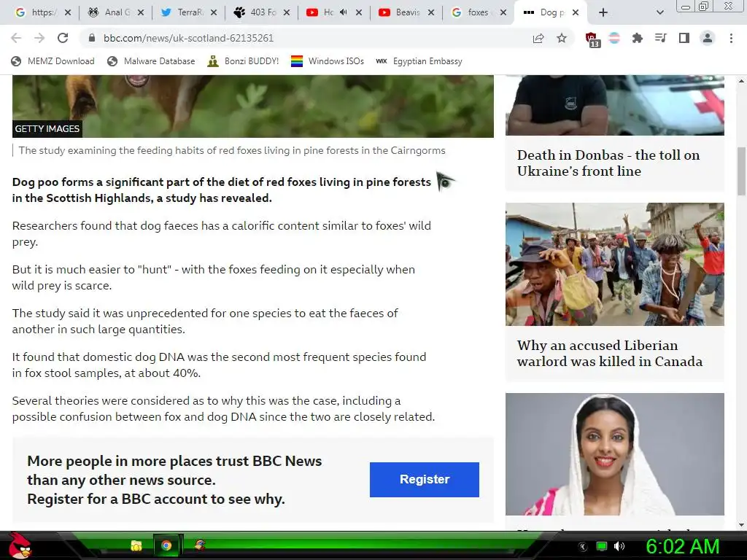
Task: Click the 'GETTY IMAGES' credit label
Action: [47, 128]
